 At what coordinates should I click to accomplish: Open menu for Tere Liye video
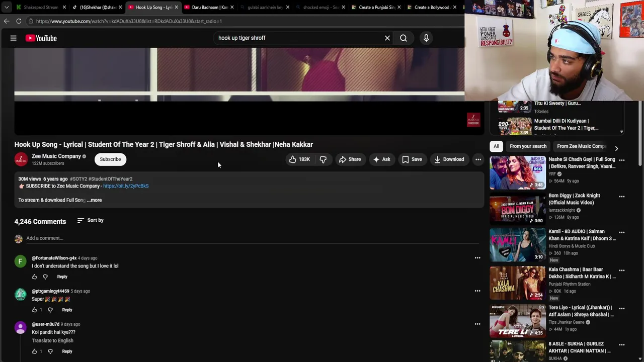click(622, 308)
